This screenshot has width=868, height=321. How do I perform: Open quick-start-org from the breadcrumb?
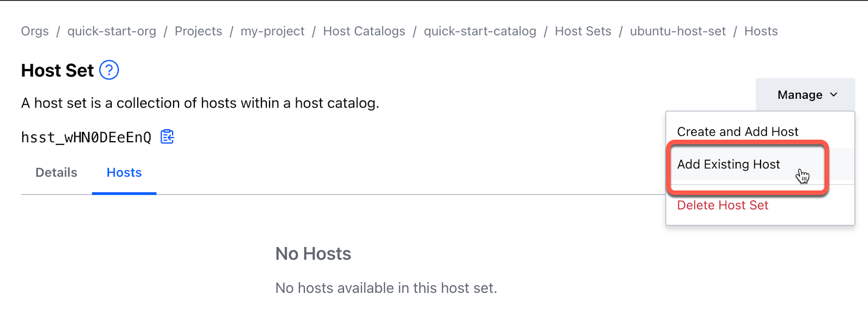pos(112,31)
